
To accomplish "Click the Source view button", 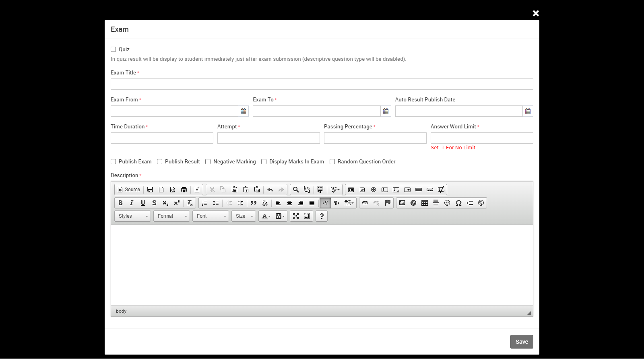I will point(129,190).
